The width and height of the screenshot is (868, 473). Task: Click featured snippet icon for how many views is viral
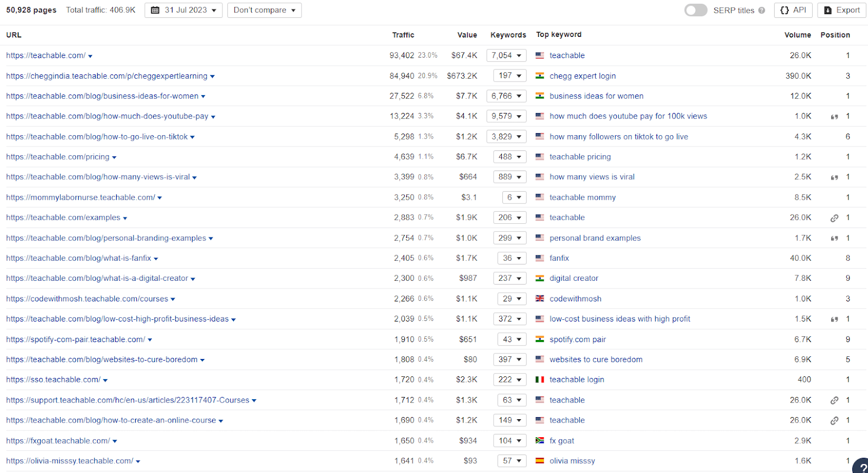(x=834, y=178)
